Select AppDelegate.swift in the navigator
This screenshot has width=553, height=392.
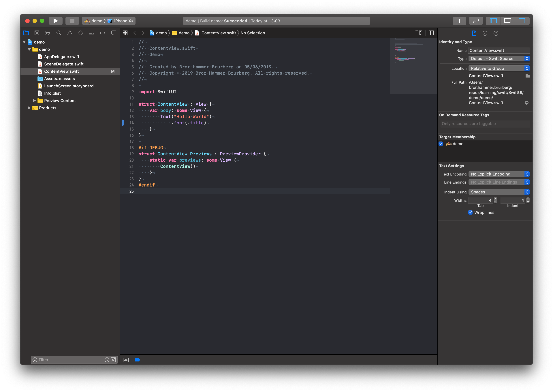[x=62, y=57]
